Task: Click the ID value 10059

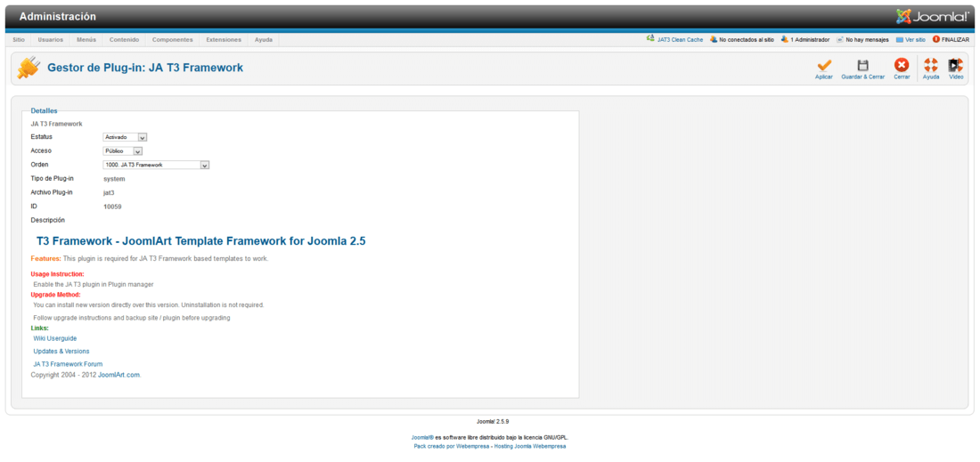Action: tap(112, 207)
